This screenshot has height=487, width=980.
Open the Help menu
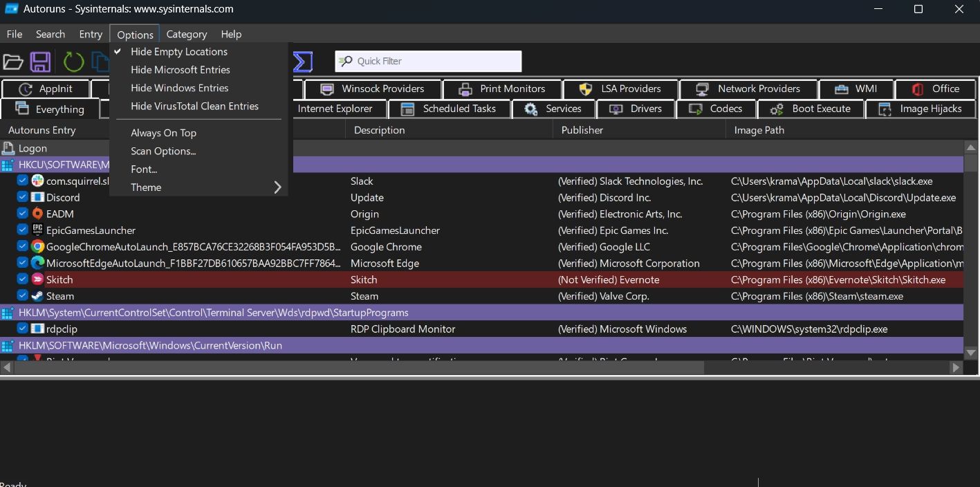click(x=231, y=34)
